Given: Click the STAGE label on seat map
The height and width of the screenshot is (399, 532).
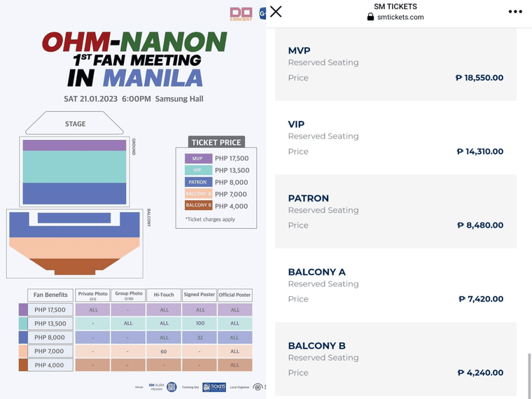Looking at the screenshot, I should (x=75, y=124).
